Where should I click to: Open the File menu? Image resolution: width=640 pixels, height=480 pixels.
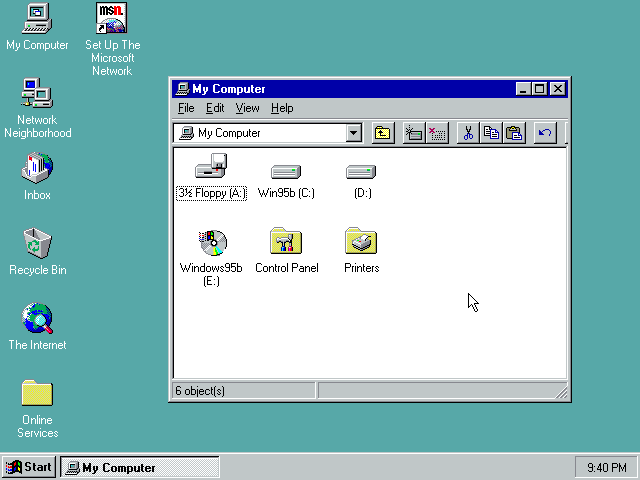pyautogui.click(x=186, y=108)
